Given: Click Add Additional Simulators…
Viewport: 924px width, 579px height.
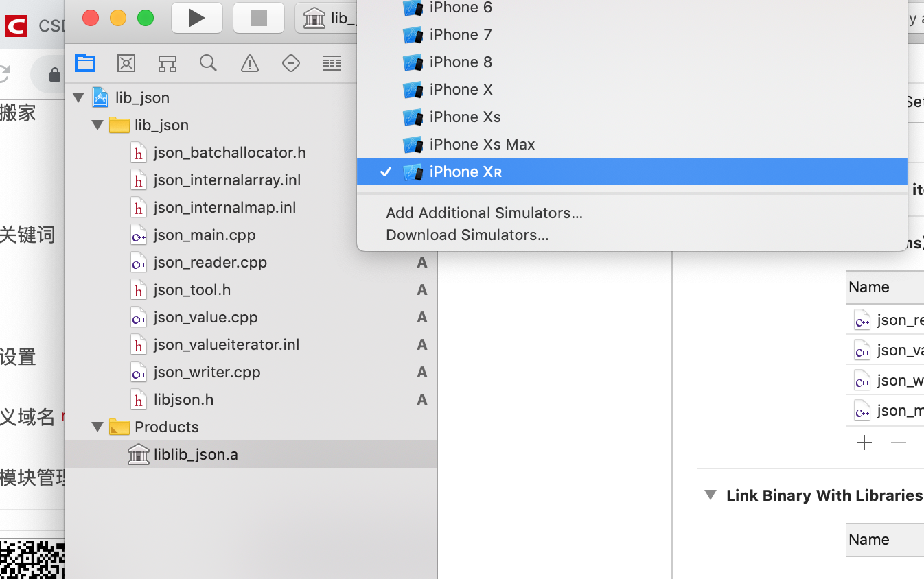Looking at the screenshot, I should pyautogui.click(x=484, y=213).
